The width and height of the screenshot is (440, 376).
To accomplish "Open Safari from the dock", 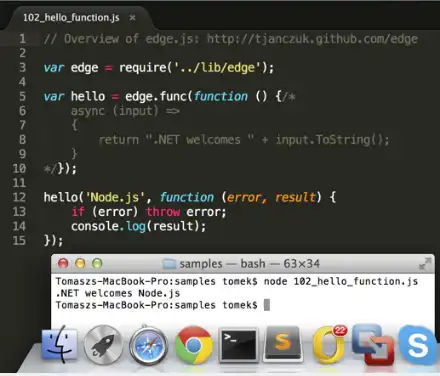I will pyautogui.click(x=148, y=345).
